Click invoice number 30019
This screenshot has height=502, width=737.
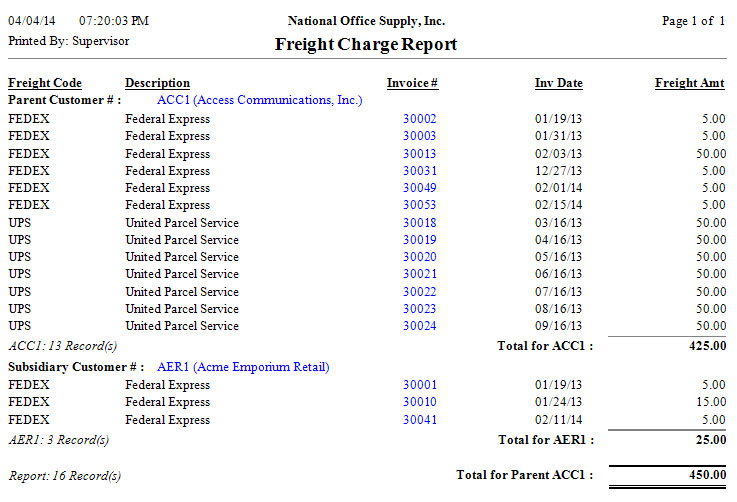[x=419, y=240]
